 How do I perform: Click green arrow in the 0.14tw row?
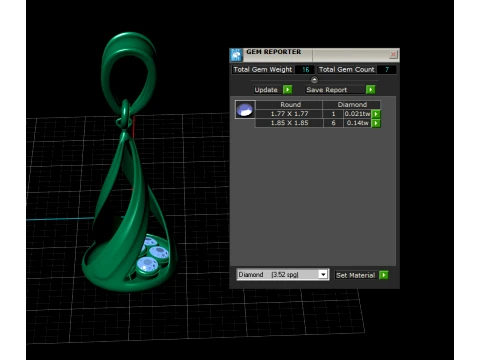point(376,123)
